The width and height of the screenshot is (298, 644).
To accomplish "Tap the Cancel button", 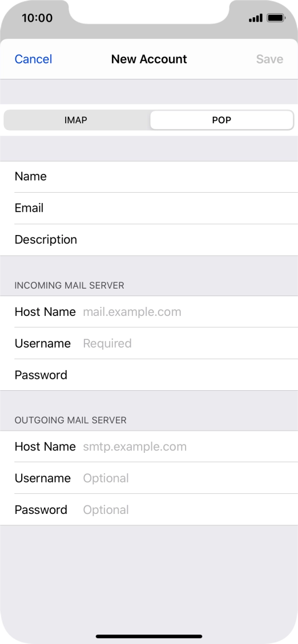I will point(33,59).
